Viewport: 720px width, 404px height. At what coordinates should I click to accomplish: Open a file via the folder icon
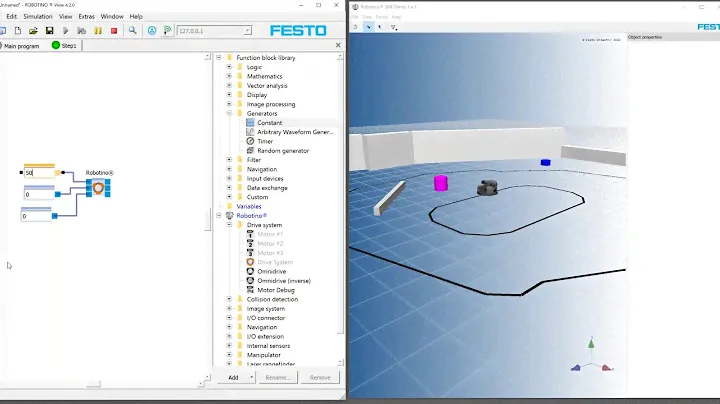point(34,31)
